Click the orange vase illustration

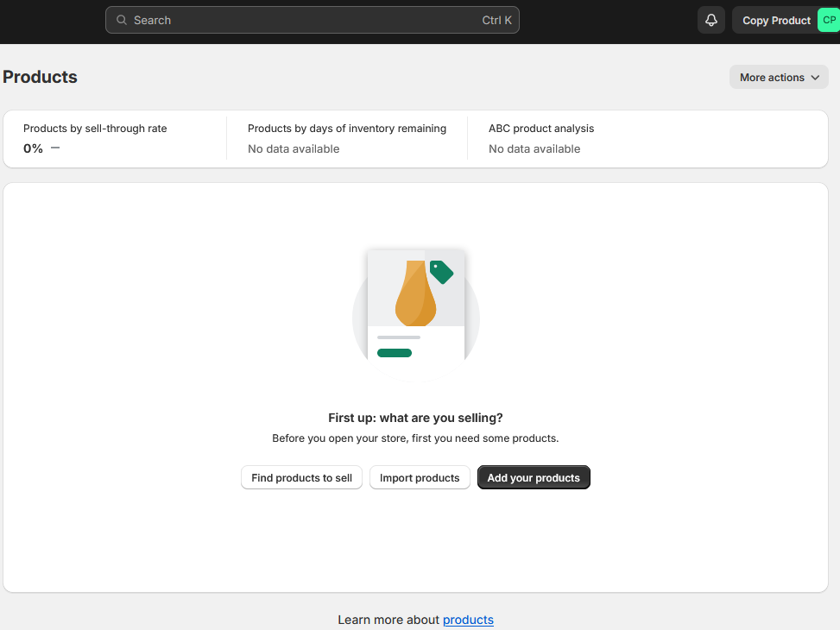tap(415, 293)
